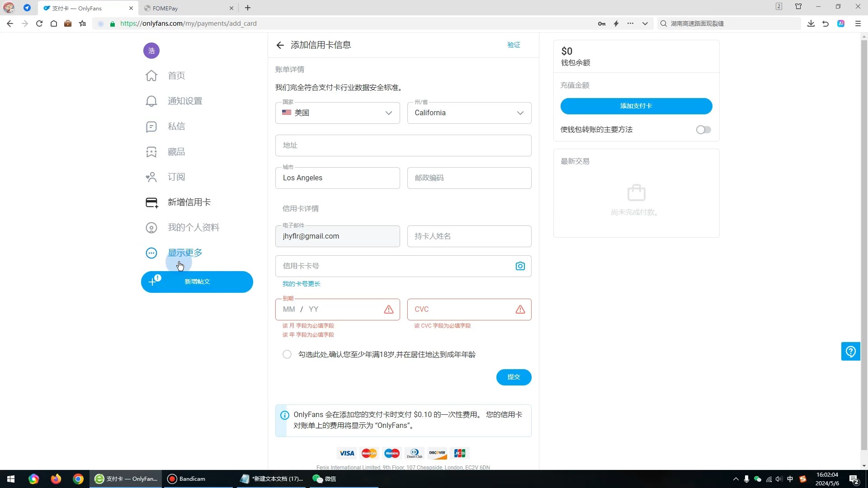Open the browser downloads icon

click(x=811, y=23)
